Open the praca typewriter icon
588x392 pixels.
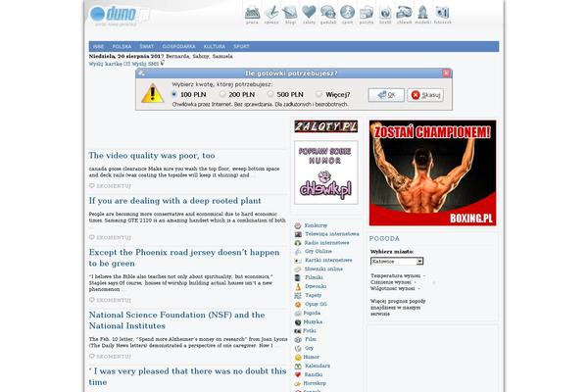pos(253,13)
